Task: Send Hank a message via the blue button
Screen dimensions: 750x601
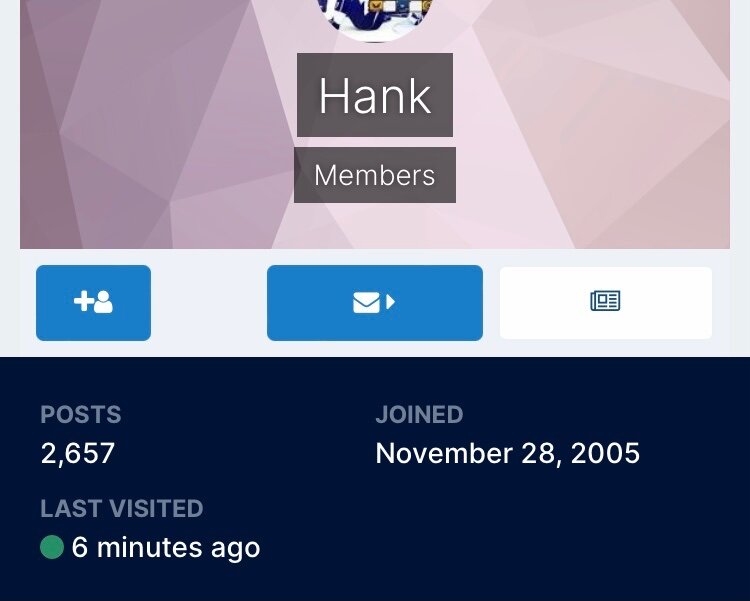Action: click(x=375, y=303)
